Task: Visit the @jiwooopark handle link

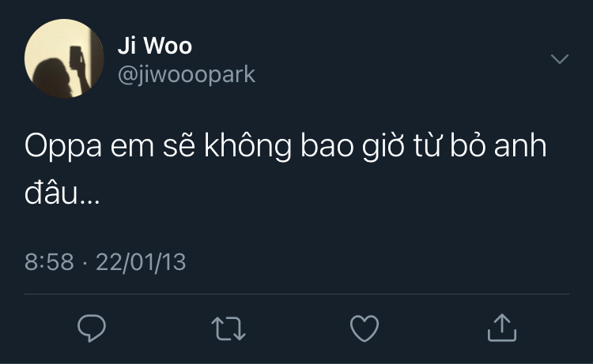Action: pos(187,74)
